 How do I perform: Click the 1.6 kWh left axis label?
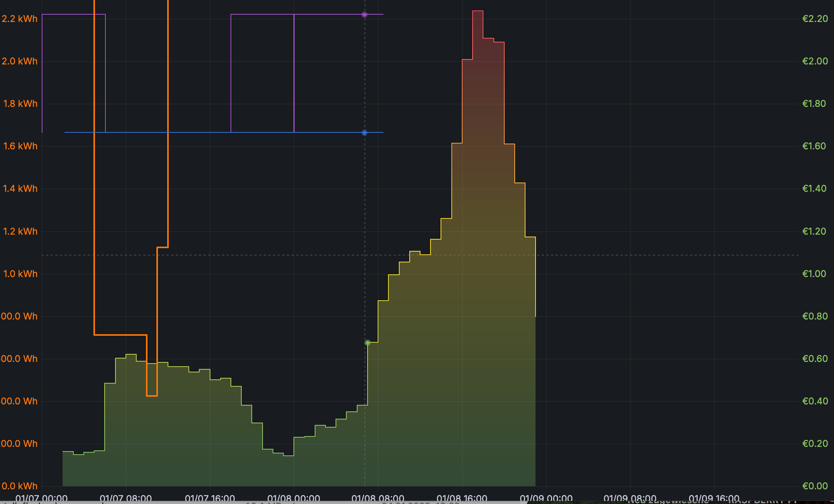pos(20,146)
